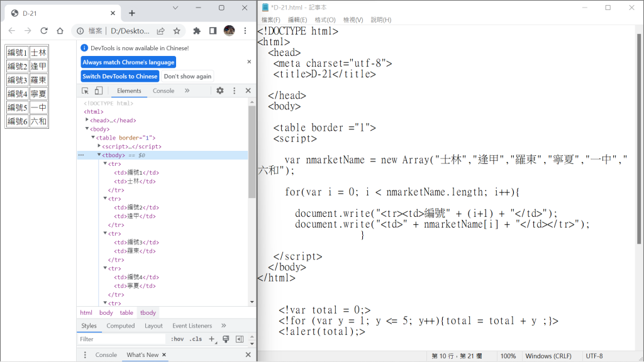Show more style pane tabs
644x362 pixels.
pos(224,326)
